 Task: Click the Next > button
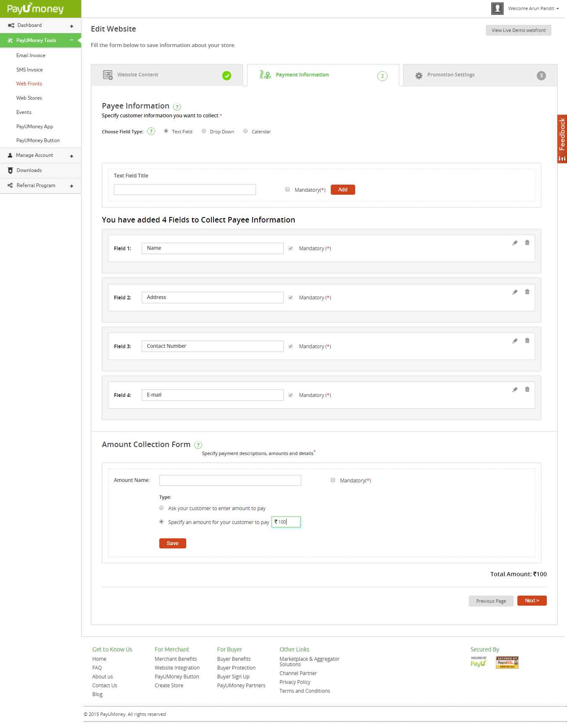pos(532,601)
